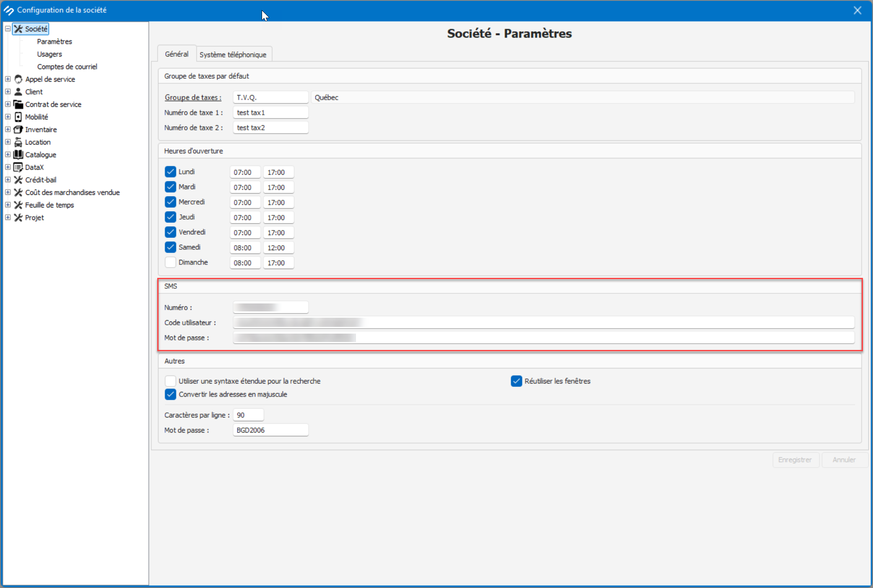The height and width of the screenshot is (588, 873).
Task: Expand the Feuille de temps node
Action: point(8,205)
